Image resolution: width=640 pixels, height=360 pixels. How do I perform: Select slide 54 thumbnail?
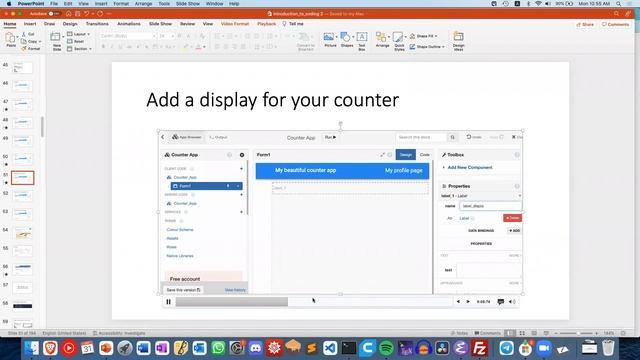pyautogui.click(x=22, y=233)
